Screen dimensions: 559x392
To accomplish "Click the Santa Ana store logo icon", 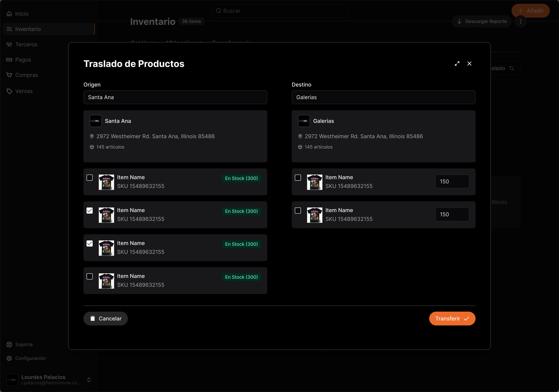I will (x=95, y=121).
